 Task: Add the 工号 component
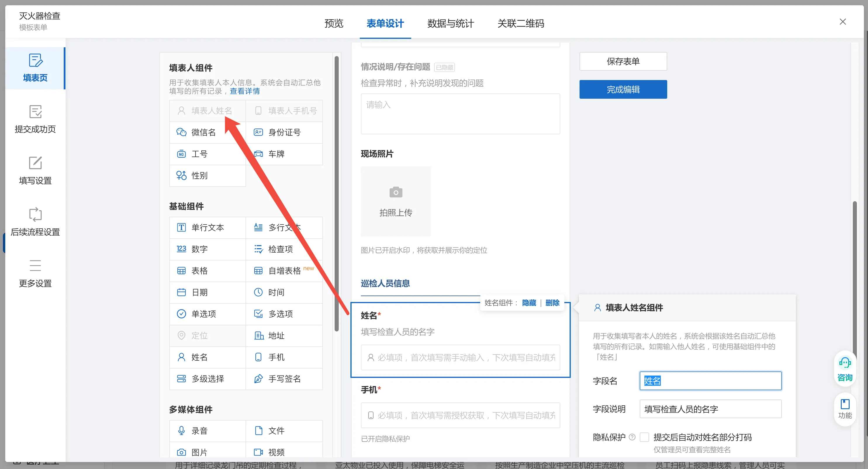(208, 154)
